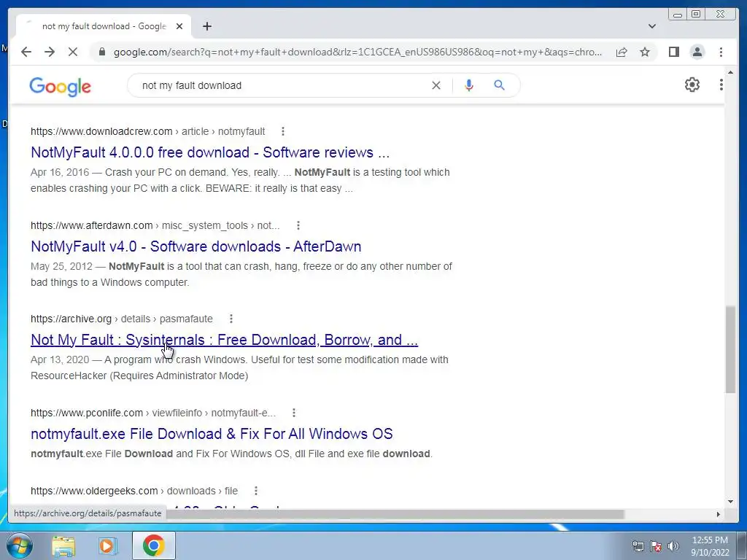Open the Google apps dots menu
Image resolution: width=747 pixels, height=560 pixels.
[721, 85]
